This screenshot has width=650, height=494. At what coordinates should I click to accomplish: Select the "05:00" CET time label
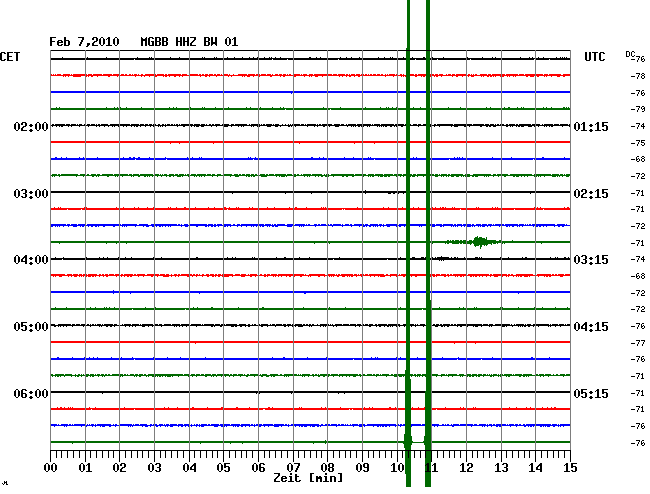click(x=31, y=327)
